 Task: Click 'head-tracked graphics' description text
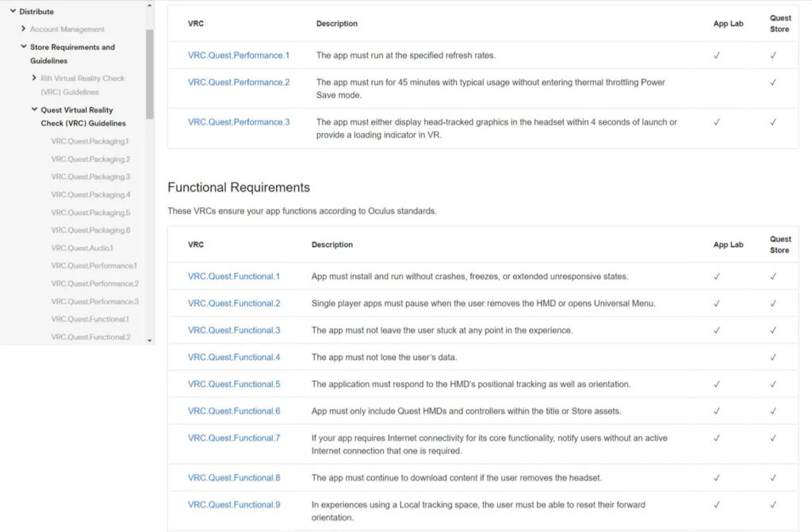[x=496, y=128]
